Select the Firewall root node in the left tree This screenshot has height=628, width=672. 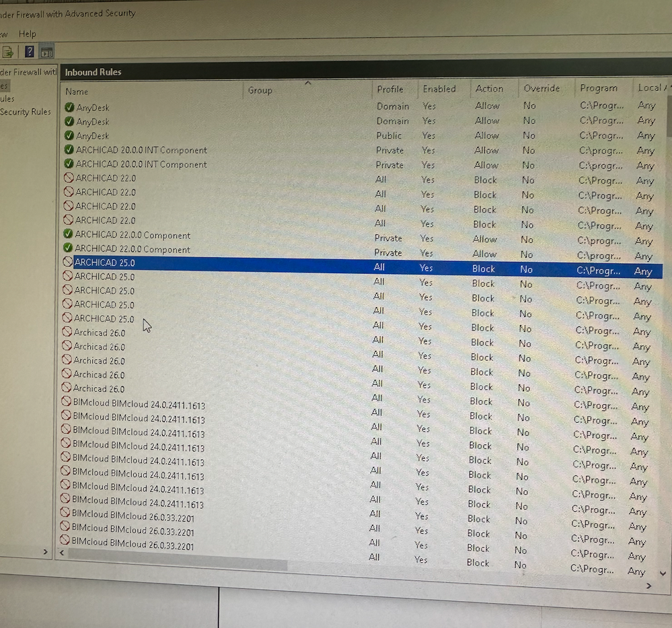pyautogui.click(x=28, y=72)
